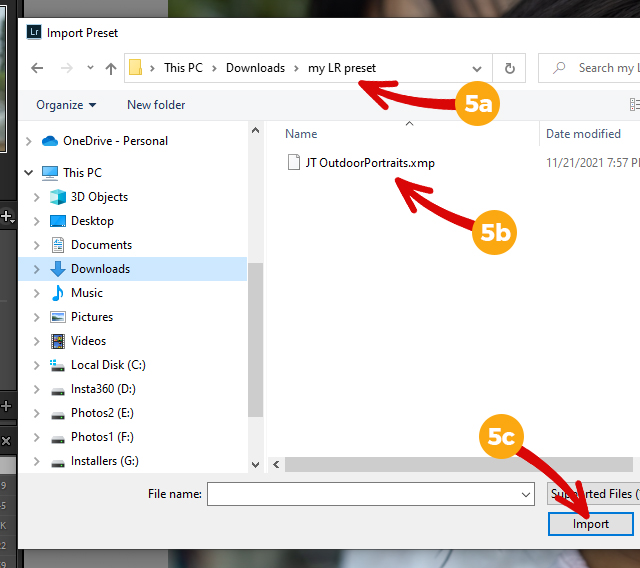Viewport: 640px width, 568px height.
Task: Open Insta360 (D:) drive
Action: (x=103, y=389)
